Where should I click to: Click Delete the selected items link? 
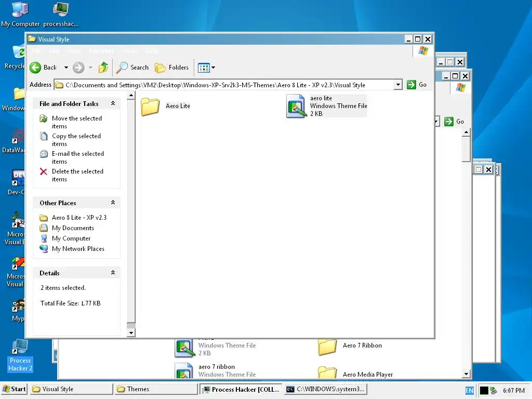77,175
